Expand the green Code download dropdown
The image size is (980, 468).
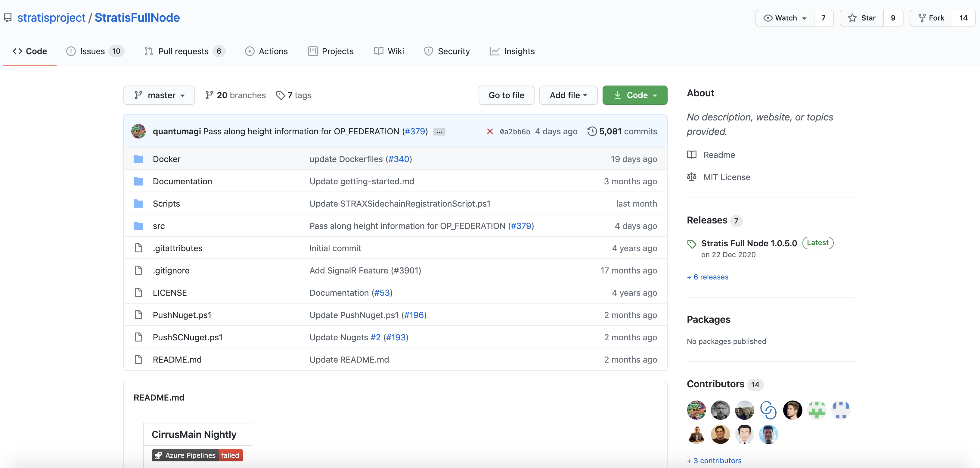pos(634,95)
